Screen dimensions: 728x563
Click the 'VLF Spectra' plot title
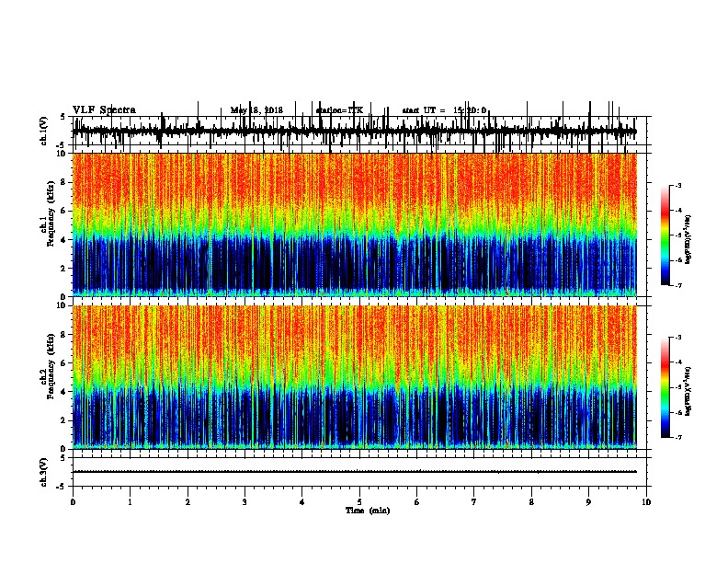pos(104,110)
